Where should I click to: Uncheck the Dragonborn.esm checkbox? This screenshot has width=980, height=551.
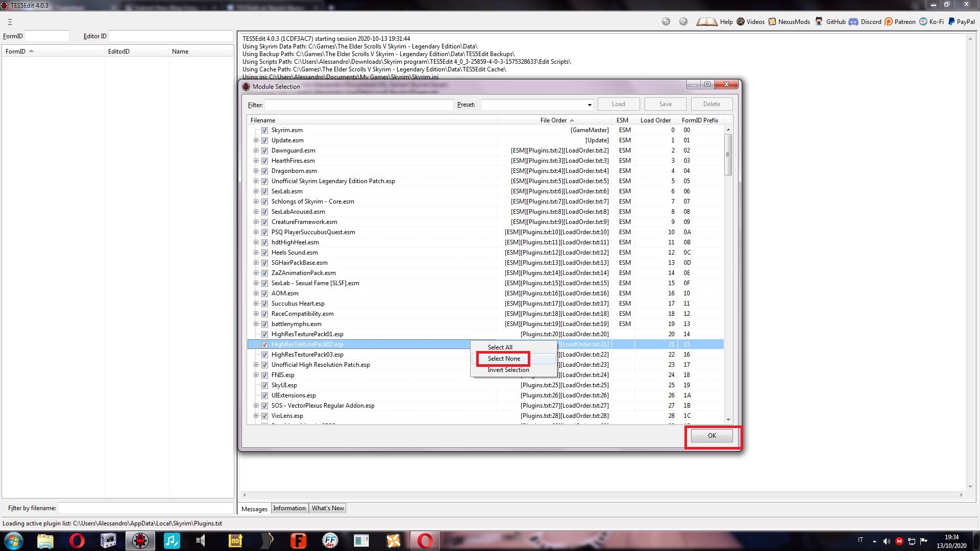(264, 171)
